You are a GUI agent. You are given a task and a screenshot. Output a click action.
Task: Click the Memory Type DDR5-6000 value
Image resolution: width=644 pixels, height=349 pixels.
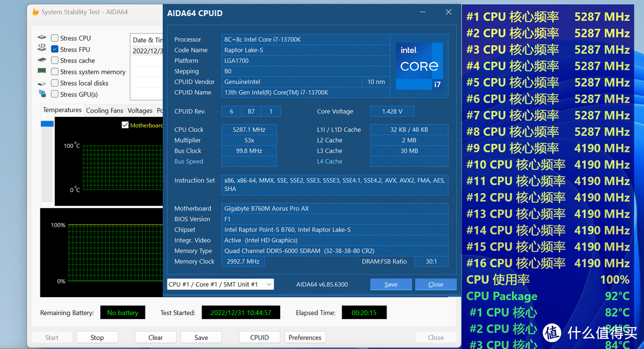click(335, 251)
